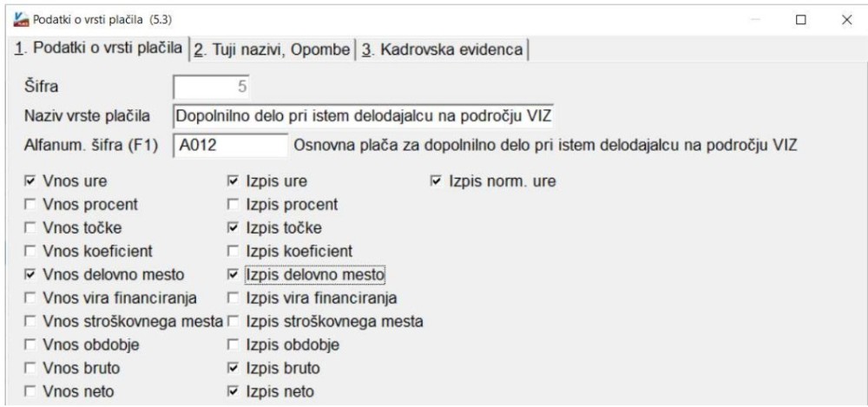Edit the Naziv vrste plačila field
This screenshot has width=868, height=407.
click(x=364, y=115)
